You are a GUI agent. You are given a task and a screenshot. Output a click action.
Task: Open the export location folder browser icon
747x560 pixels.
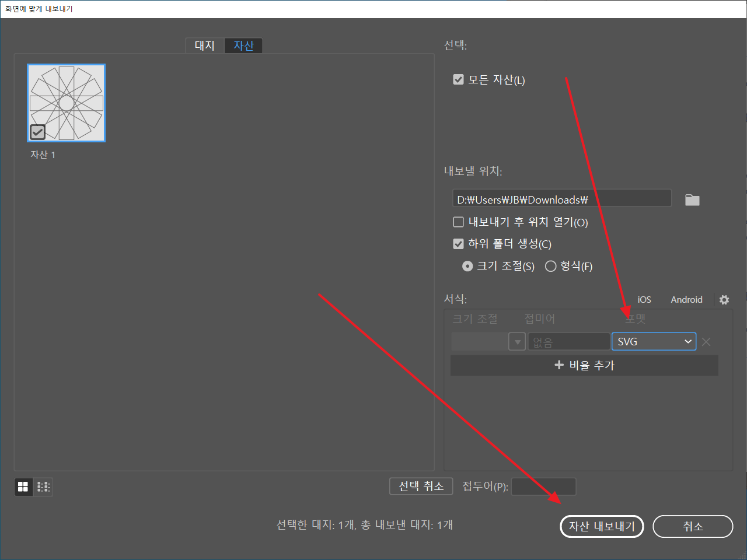692,199
